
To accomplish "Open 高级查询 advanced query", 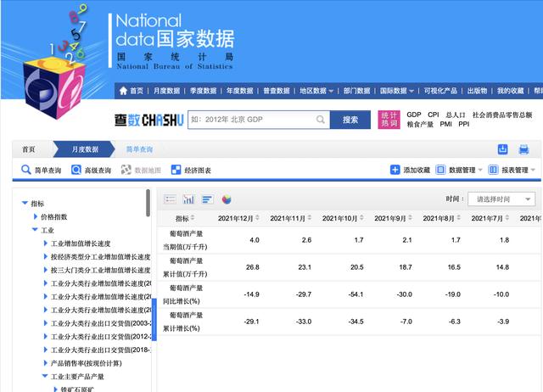I will point(90,170).
